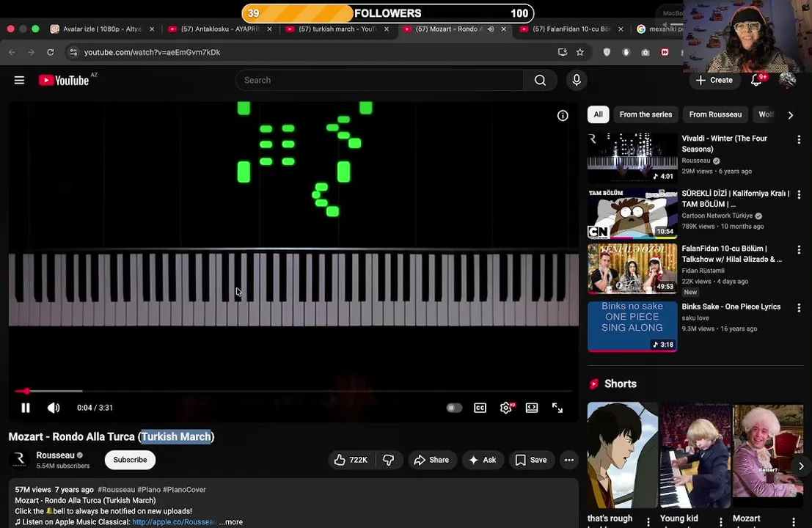Click the Create button
The image size is (812, 528).
[x=714, y=80]
